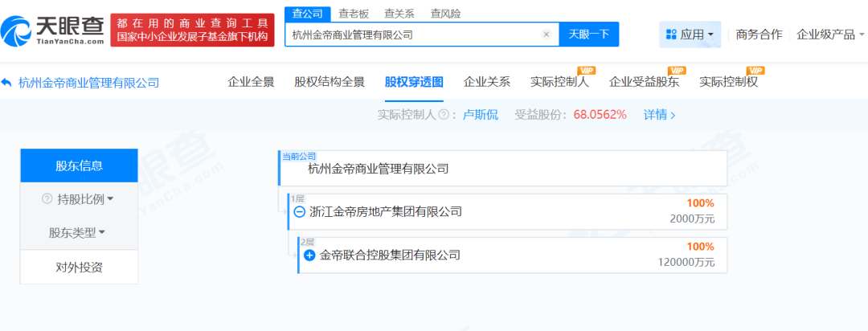Click the company name search input field
Image resolution: width=868 pixels, height=331 pixels.
(x=414, y=35)
